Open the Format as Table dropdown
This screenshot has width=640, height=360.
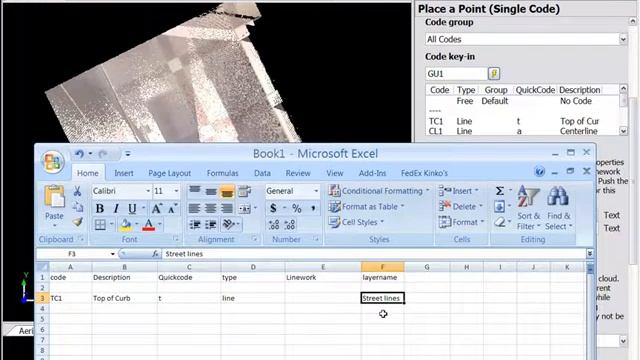pos(366,207)
